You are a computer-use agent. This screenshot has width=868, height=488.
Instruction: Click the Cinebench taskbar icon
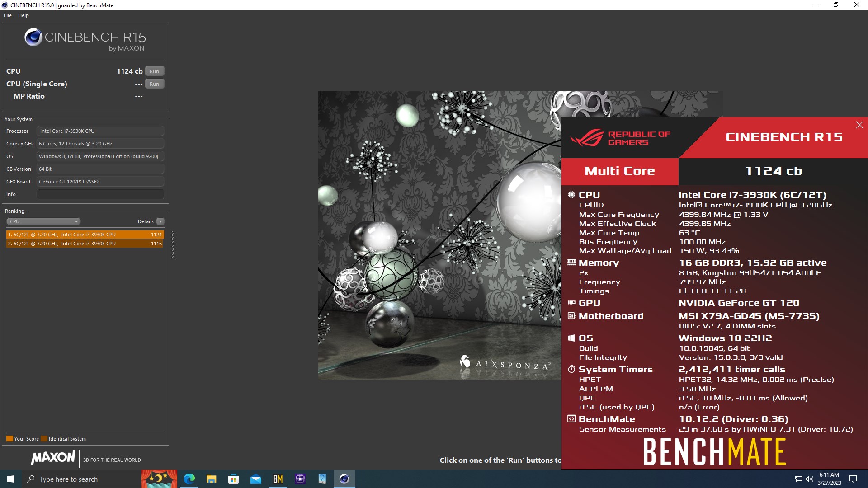tap(344, 479)
